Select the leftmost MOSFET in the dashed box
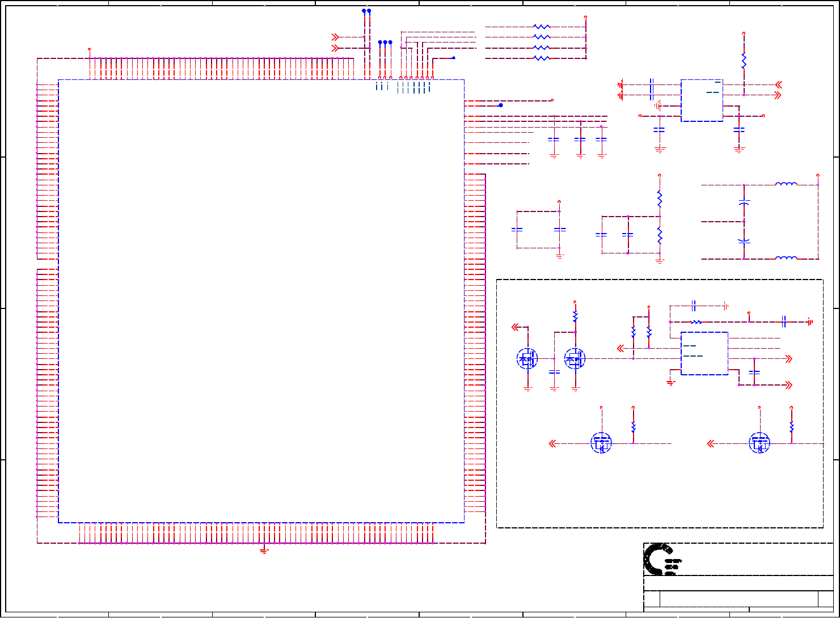Viewport: 840px width, 618px height. [527, 359]
